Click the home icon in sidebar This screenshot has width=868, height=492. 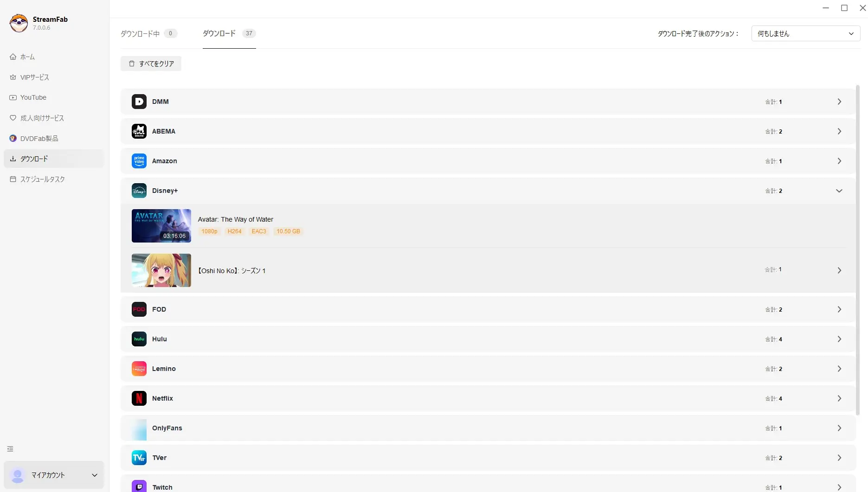tap(13, 57)
